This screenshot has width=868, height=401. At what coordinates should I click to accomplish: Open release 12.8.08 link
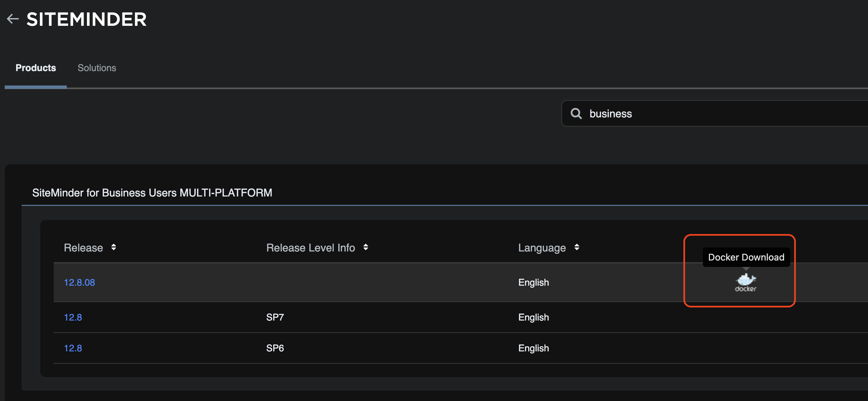pyautogui.click(x=80, y=283)
